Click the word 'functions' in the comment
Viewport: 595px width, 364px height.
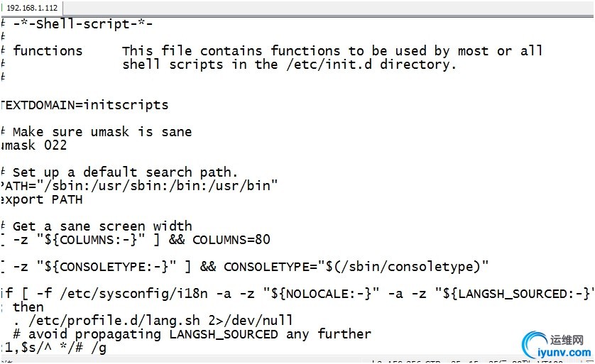48,51
